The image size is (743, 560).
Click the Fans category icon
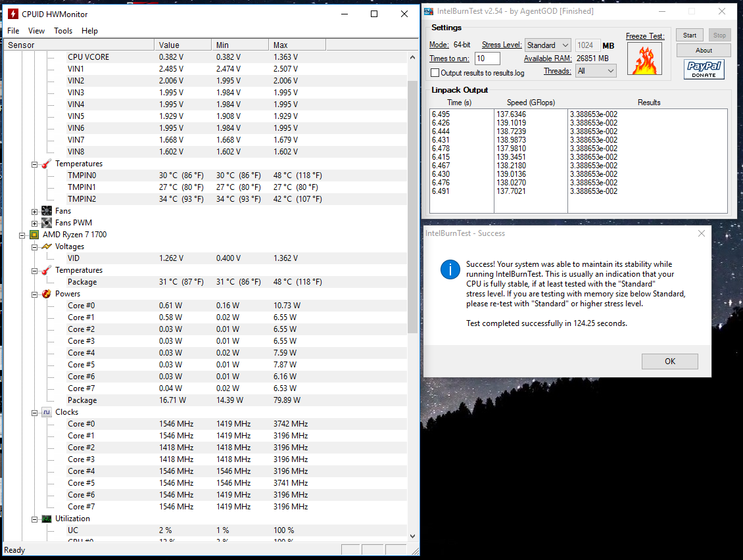coord(47,211)
